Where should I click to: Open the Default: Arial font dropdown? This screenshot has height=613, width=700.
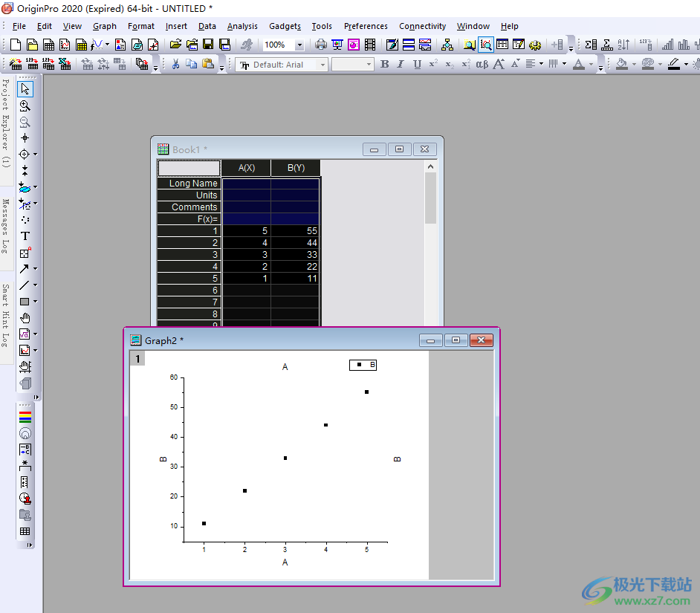(x=323, y=65)
